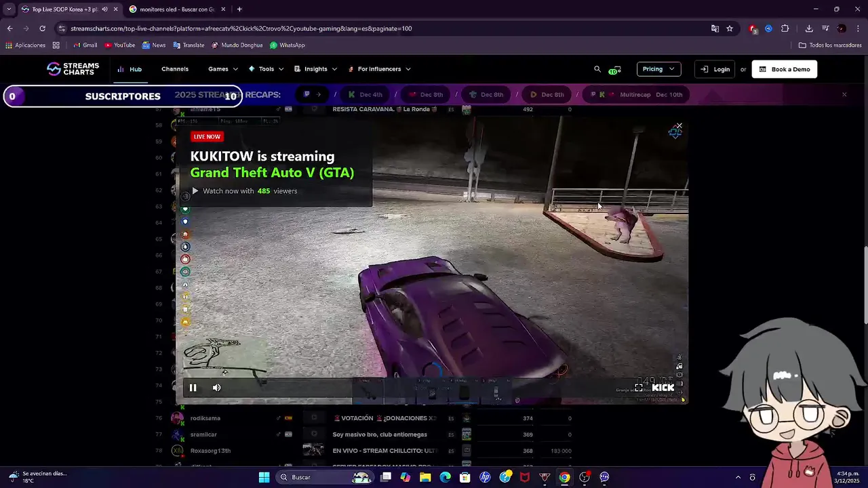The height and width of the screenshot is (488, 868).
Task: Open Microsoft Edge from the taskbar
Action: 445,477
